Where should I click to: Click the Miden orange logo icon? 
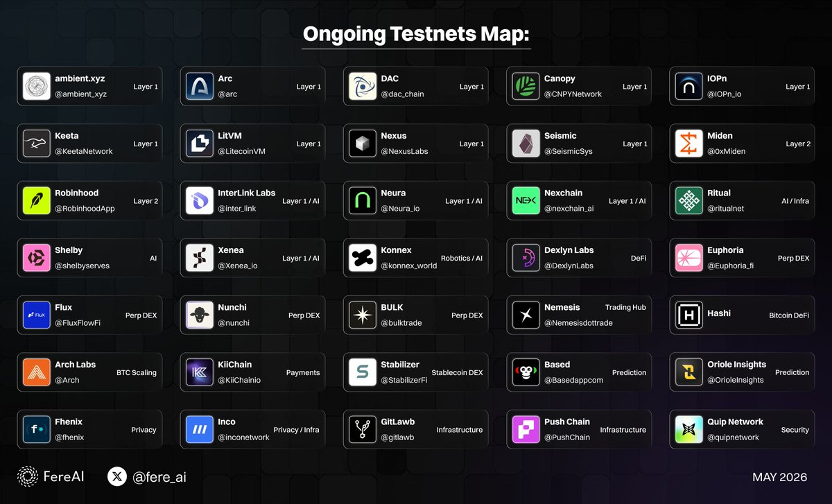[688, 144]
